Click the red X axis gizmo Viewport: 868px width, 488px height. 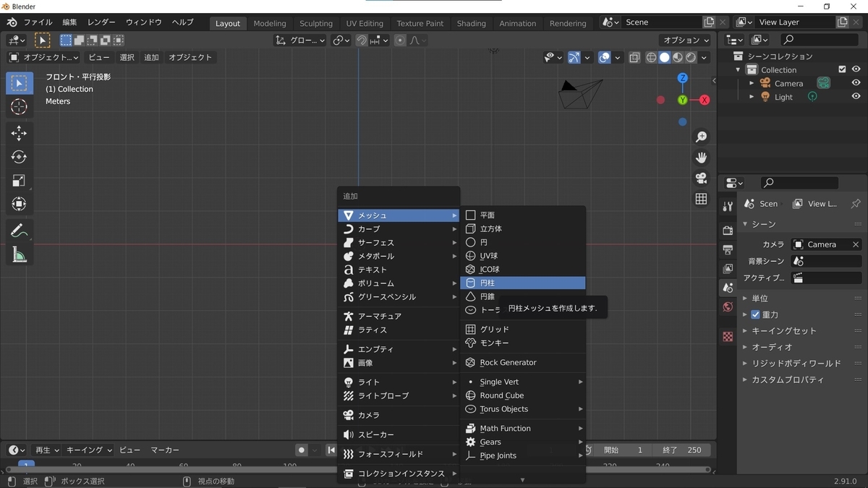click(705, 100)
